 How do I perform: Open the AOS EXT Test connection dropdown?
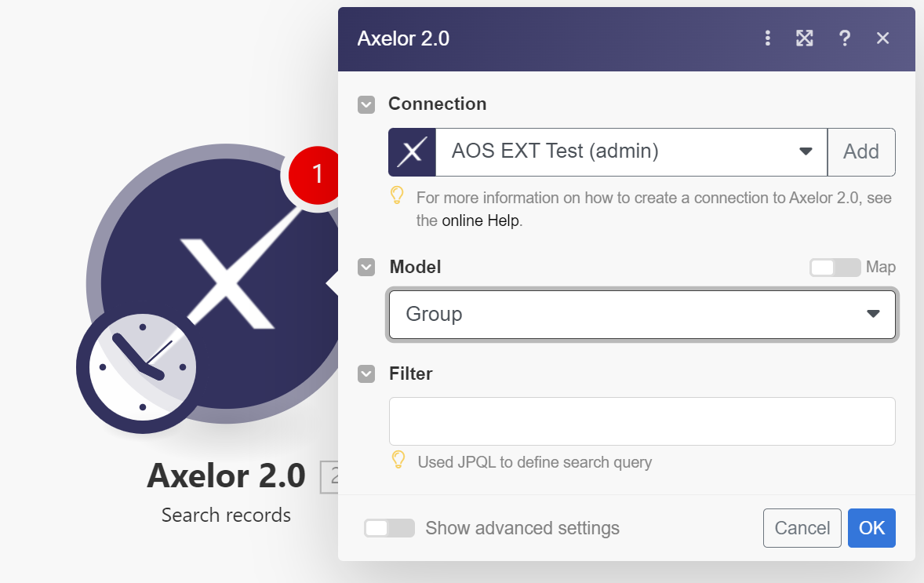coord(631,152)
